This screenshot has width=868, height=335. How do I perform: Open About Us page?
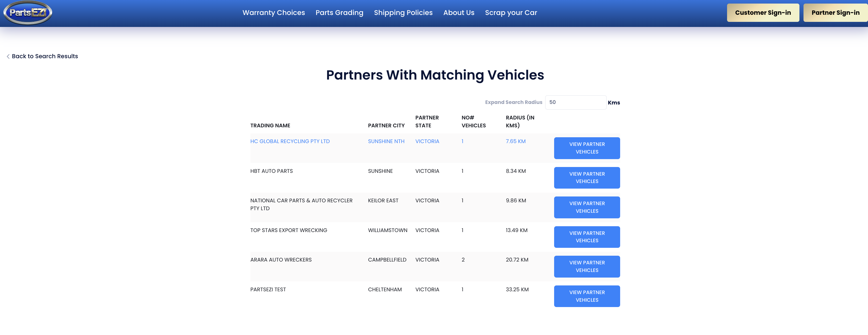coord(459,12)
